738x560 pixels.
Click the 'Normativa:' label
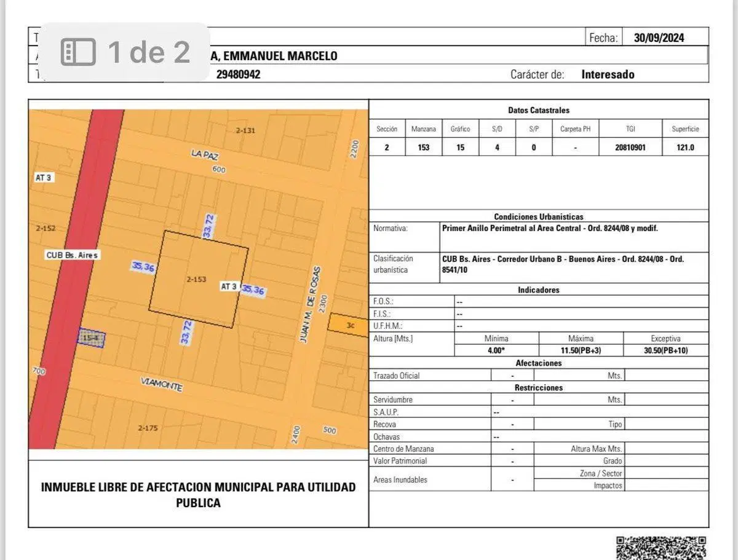(391, 228)
